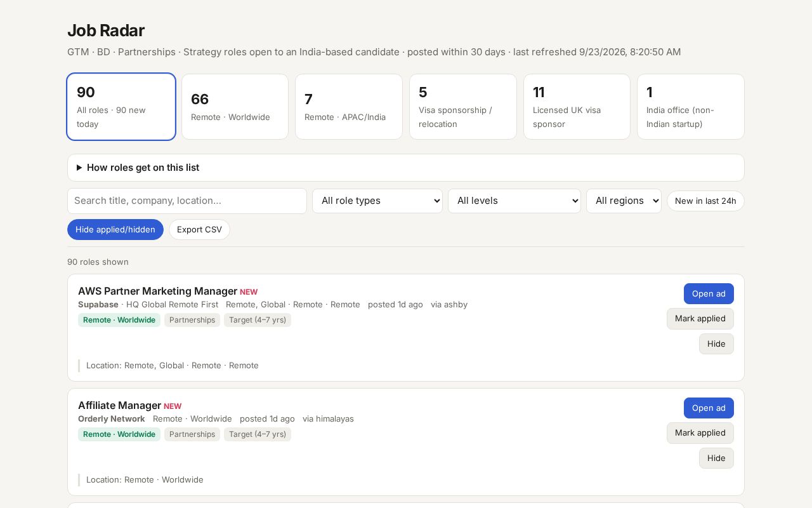This screenshot has height=508, width=812.
Task: Click Partnerships tag on Supabase role
Action: click(192, 320)
